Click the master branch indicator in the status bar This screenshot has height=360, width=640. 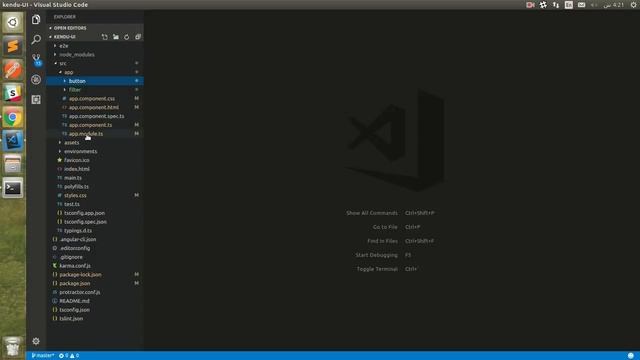click(43, 356)
